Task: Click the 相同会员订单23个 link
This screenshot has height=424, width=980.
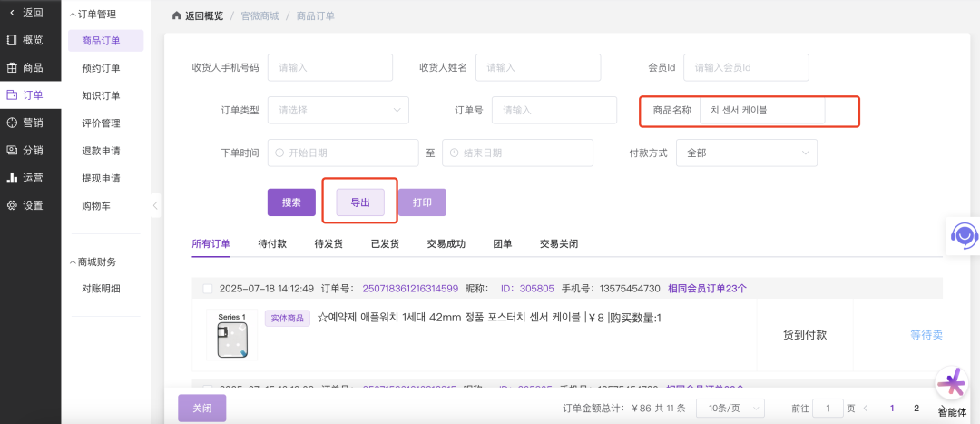Action: pos(707,289)
